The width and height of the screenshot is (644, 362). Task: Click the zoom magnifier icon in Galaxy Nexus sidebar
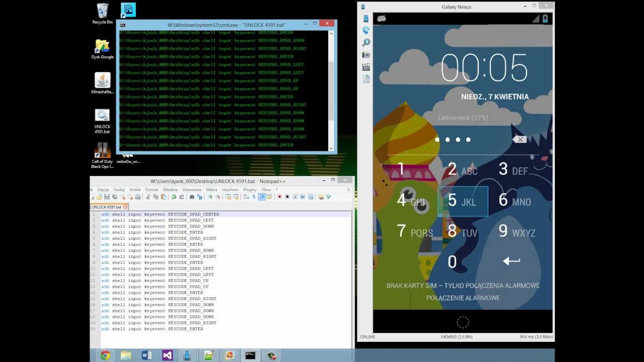(x=366, y=43)
